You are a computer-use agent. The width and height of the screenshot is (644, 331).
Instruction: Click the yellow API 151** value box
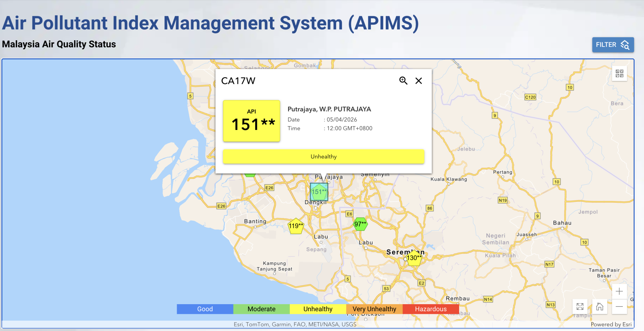click(252, 121)
